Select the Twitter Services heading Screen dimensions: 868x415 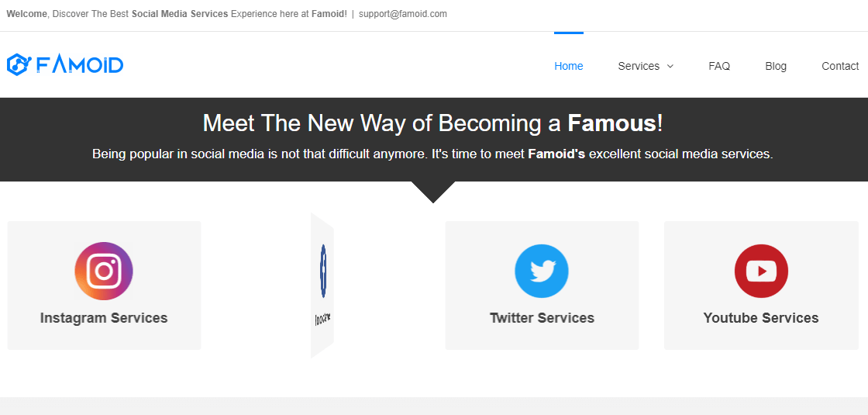pyautogui.click(x=542, y=318)
